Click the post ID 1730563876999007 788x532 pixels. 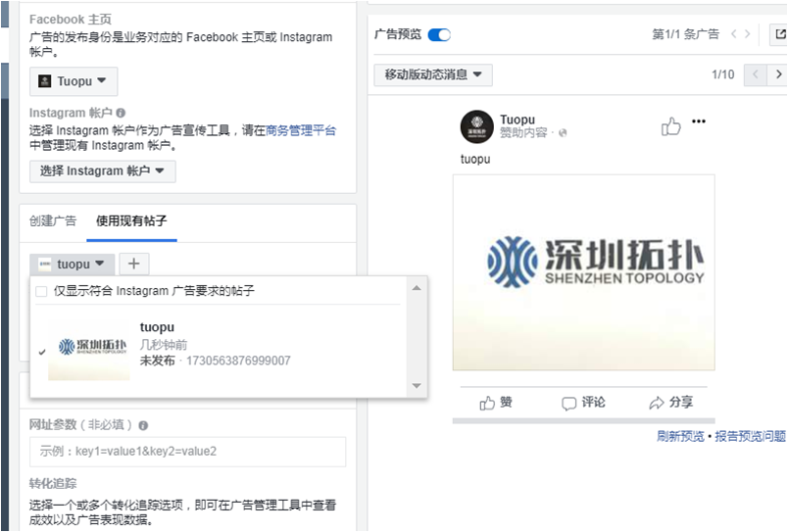click(238, 361)
